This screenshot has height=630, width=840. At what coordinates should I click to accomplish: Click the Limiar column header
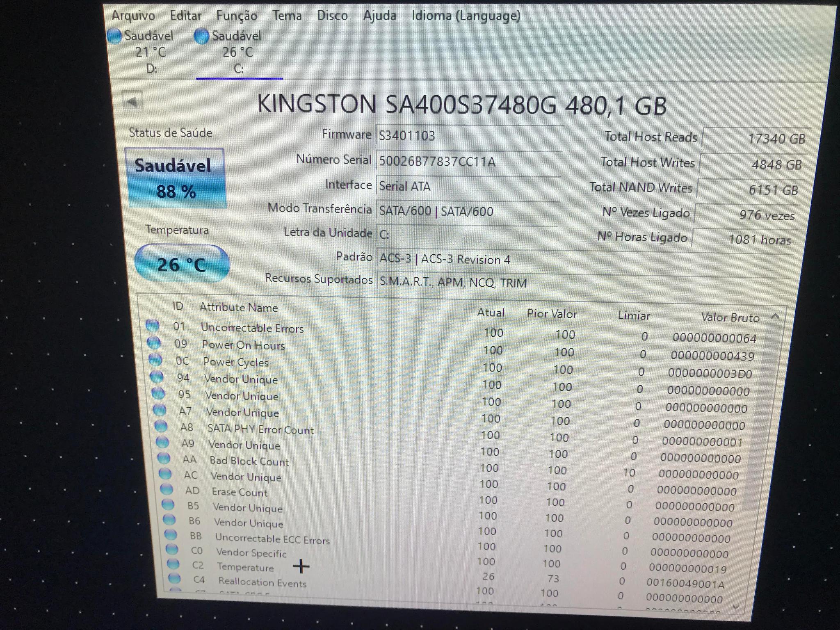point(634,315)
